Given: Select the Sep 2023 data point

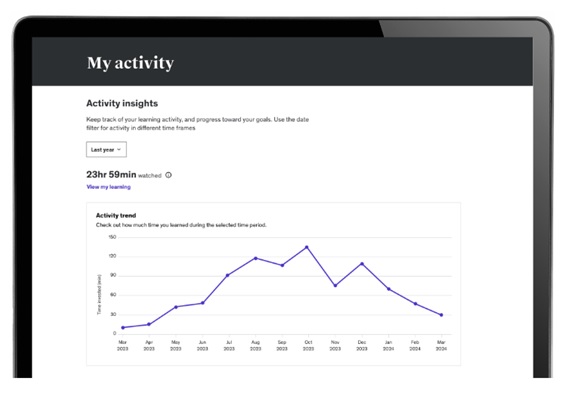Looking at the screenshot, I should click(x=282, y=265).
